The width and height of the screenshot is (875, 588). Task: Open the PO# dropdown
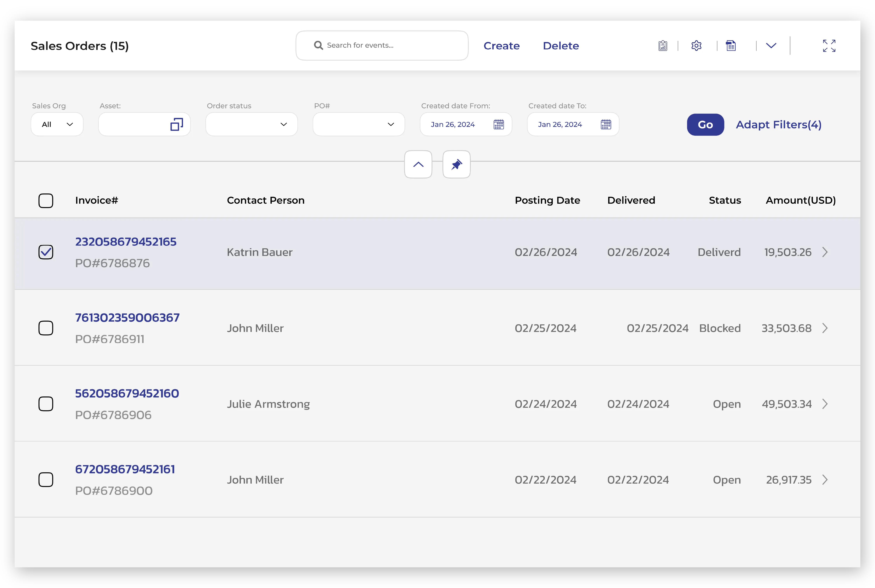tap(359, 124)
